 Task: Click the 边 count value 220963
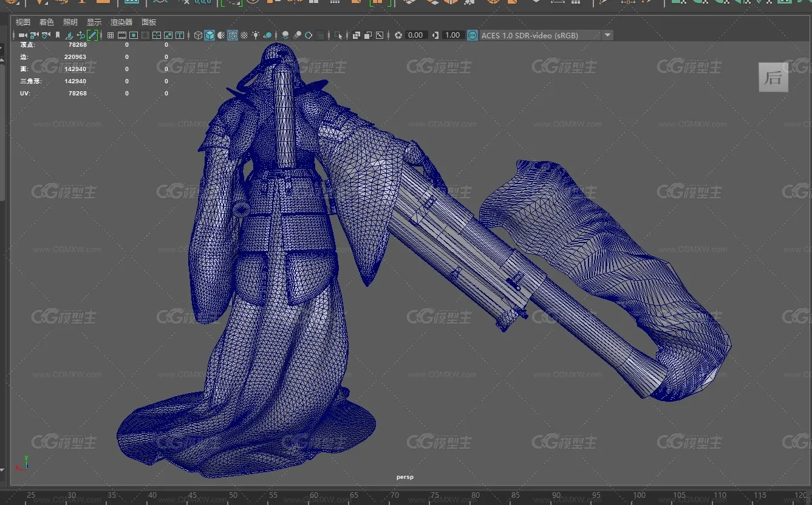coord(75,57)
